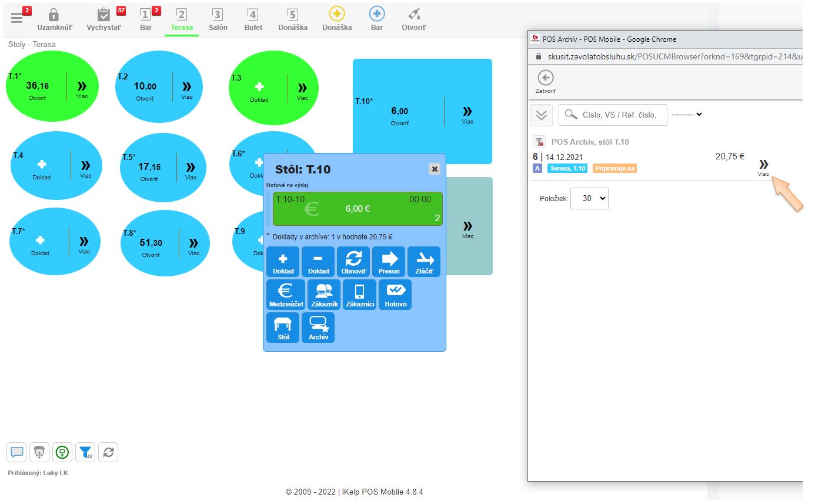Click the Zatvoriť back button

pos(545,82)
